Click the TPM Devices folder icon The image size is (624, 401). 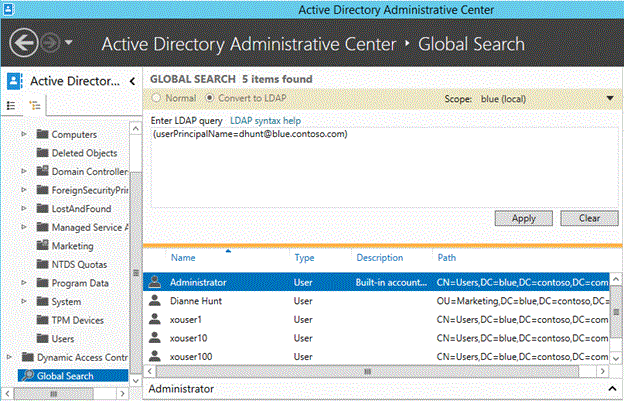pos(42,319)
